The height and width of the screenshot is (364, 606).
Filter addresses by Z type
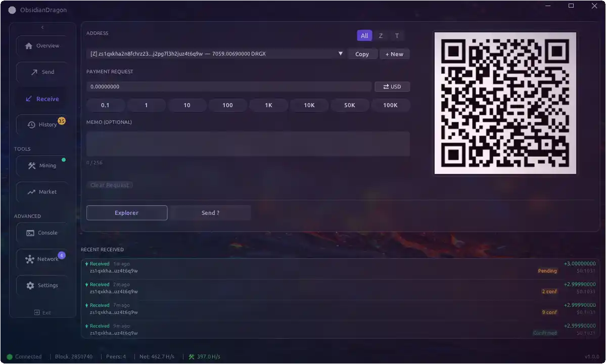pos(381,36)
